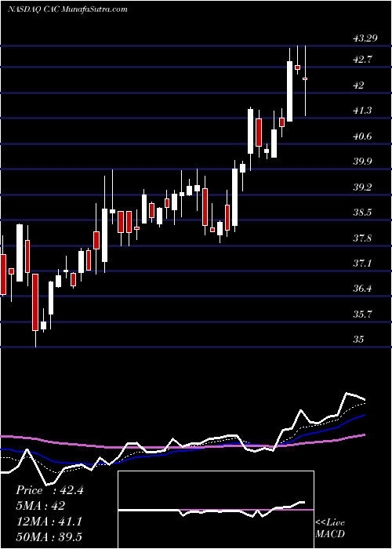392x549 pixels.
Task: Click the last candlestick with long lower wick
Action: 305,81
